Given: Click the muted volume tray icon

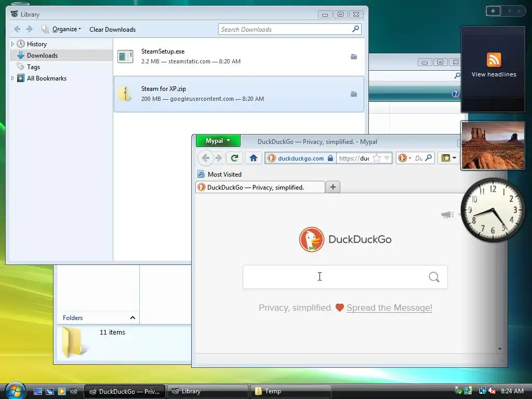Looking at the screenshot, I should point(492,391).
